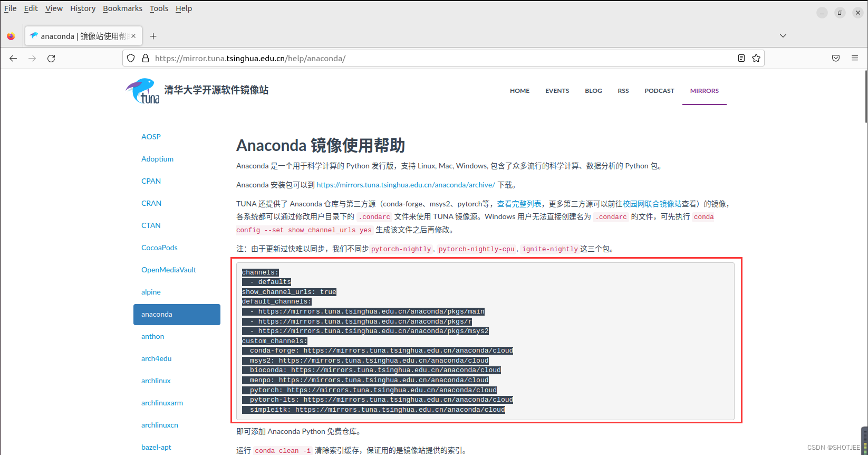Open RSS navigation link
868x455 pixels.
tap(623, 91)
